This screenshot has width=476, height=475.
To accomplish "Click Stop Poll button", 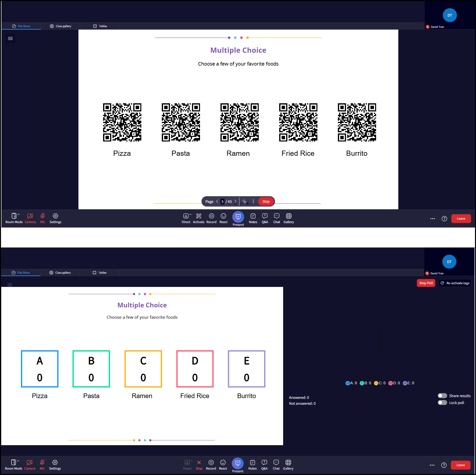I will pos(426,283).
